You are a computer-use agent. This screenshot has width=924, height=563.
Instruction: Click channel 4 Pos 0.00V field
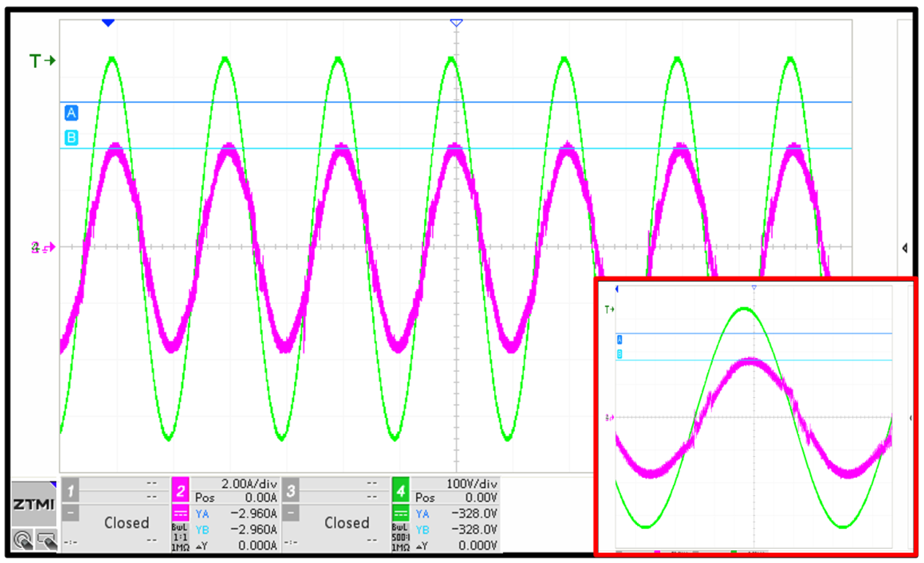pyautogui.click(x=456, y=498)
